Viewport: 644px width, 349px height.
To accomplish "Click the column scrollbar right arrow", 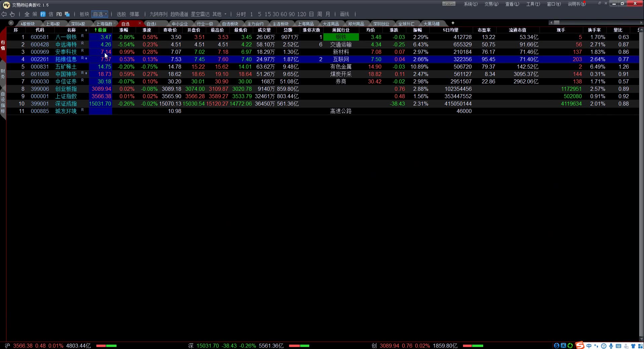I will pos(642,23).
